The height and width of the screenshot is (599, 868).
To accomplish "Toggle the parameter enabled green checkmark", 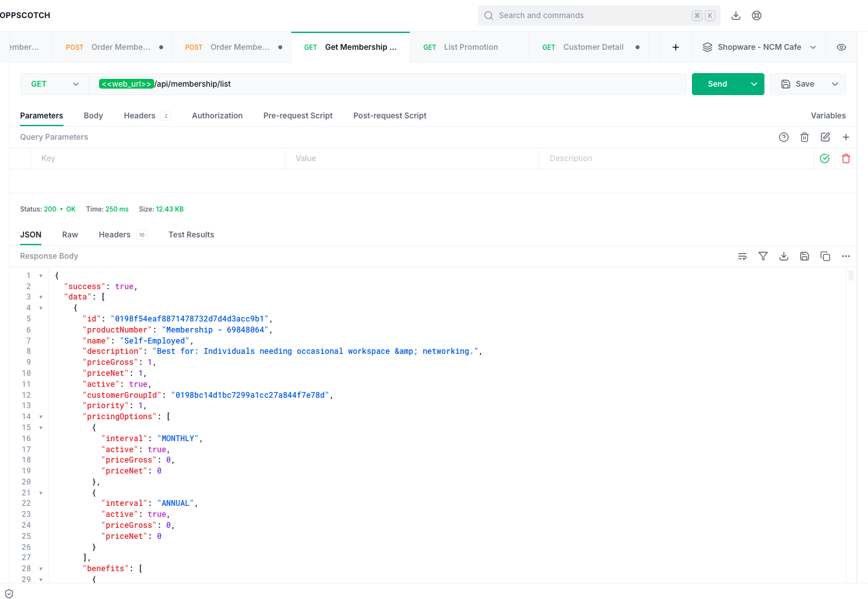I will point(825,158).
